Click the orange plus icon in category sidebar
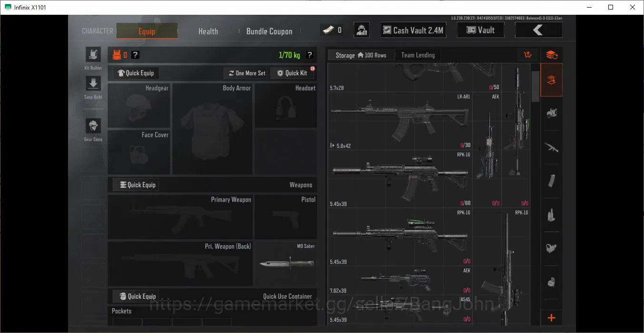 click(x=552, y=318)
